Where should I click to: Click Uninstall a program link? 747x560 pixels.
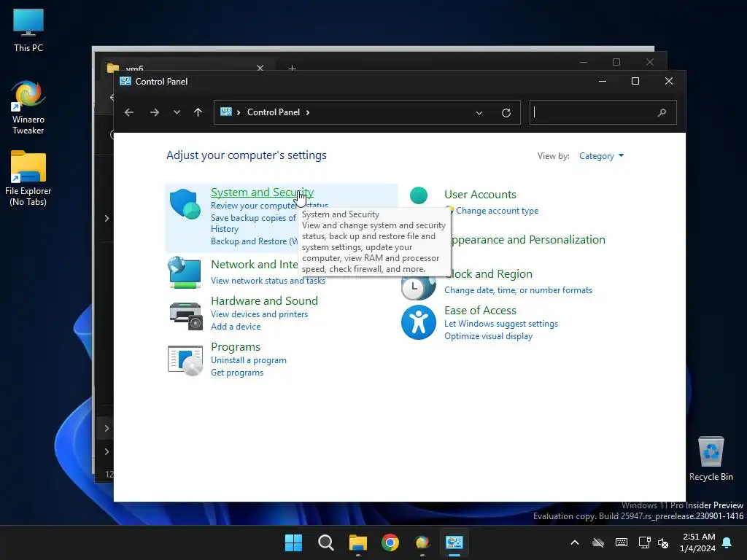tap(249, 360)
